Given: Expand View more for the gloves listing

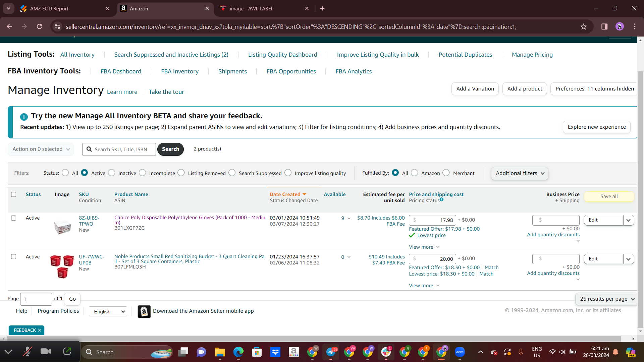Looking at the screenshot, I should coord(424,247).
